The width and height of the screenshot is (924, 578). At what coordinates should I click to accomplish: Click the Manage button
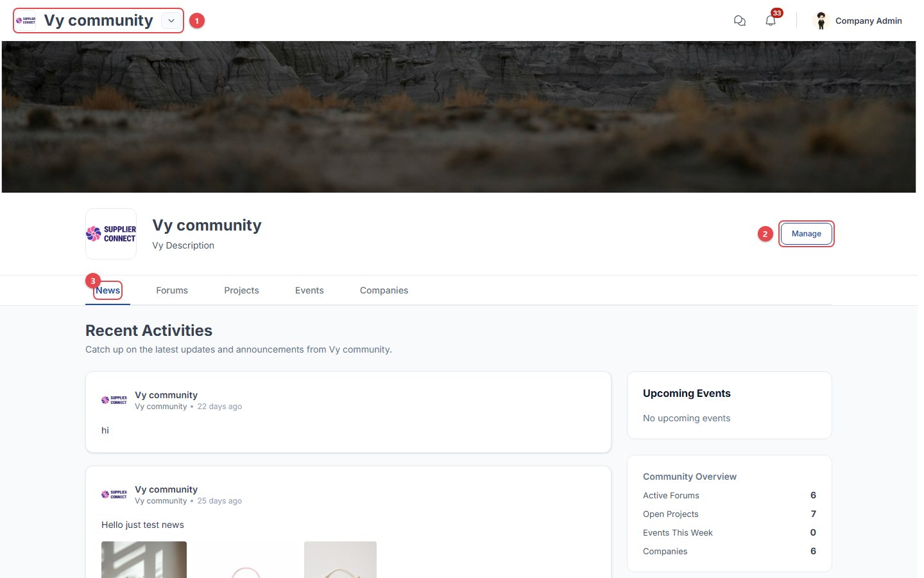pyautogui.click(x=807, y=234)
